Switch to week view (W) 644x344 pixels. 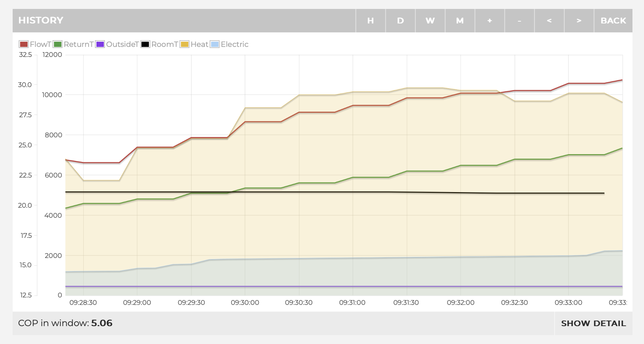430,21
